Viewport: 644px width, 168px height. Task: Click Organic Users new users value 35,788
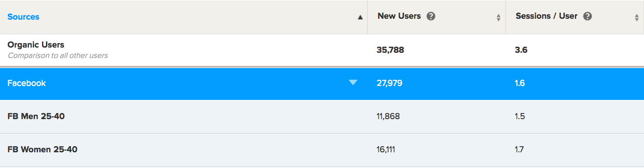390,50
